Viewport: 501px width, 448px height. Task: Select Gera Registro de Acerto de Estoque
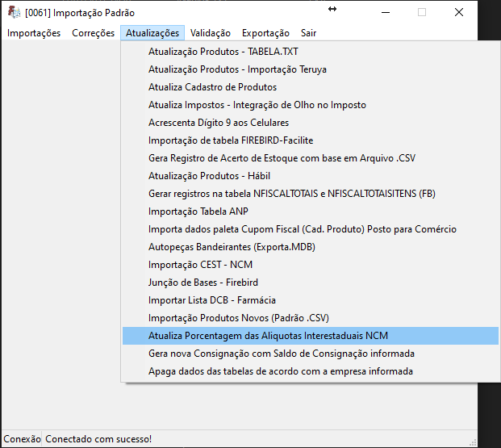coord(311,158)
